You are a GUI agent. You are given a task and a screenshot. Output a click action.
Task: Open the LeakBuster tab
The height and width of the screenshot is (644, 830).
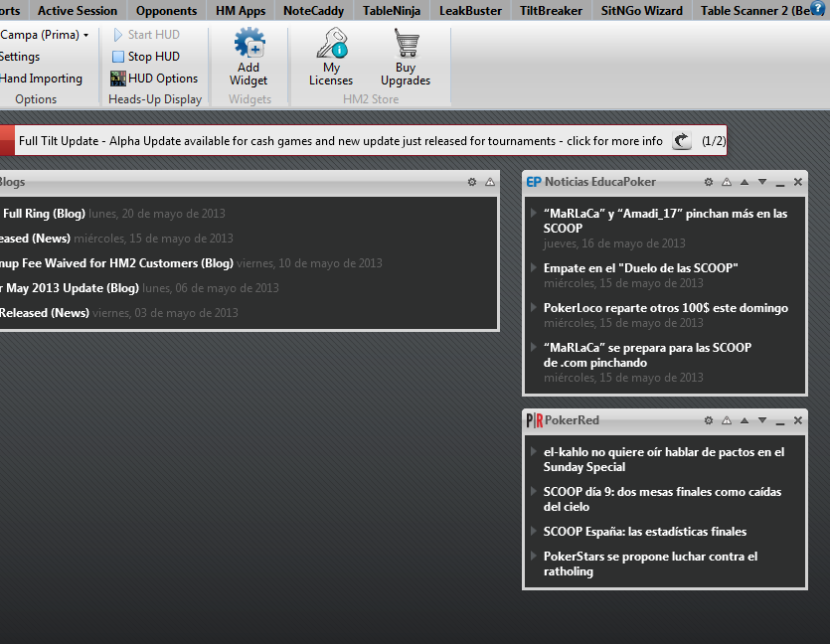point(470,11)
